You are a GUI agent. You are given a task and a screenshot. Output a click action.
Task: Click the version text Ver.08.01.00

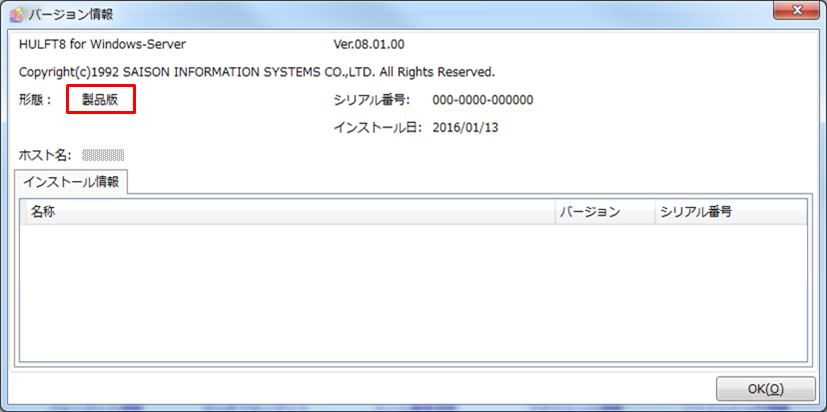[x=368, y=45]
